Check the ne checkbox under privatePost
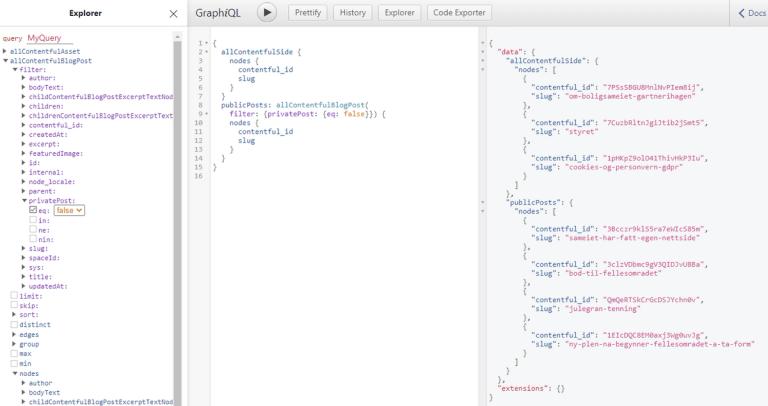The height and width of the screenshot is (406, 768). tap(33, 229)
